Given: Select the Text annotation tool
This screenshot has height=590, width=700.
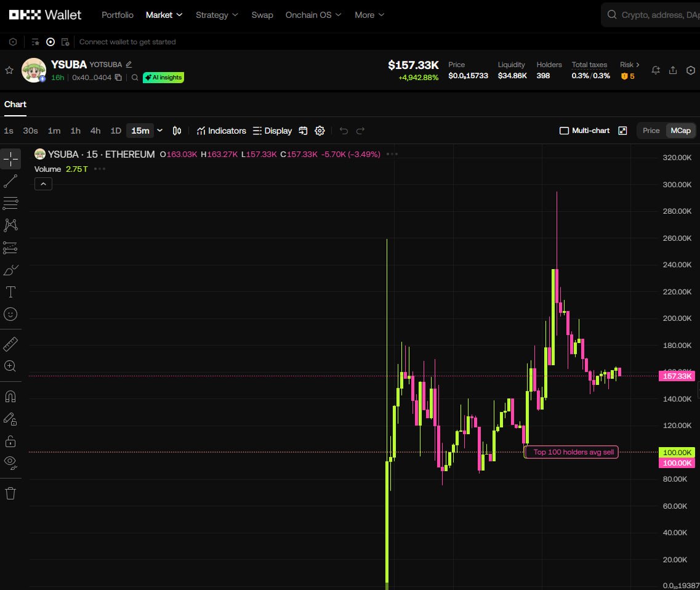Looking at the screenshot, I should pyautogui.click(x=10, y=292).
